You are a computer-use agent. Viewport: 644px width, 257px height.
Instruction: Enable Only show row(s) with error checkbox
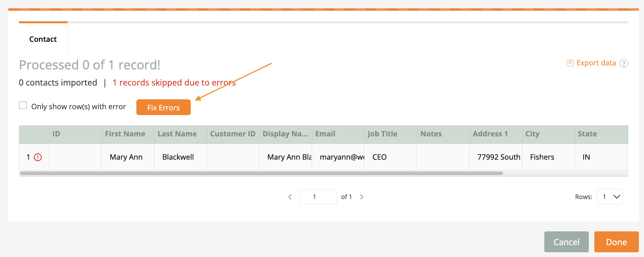tap(23, 106)
